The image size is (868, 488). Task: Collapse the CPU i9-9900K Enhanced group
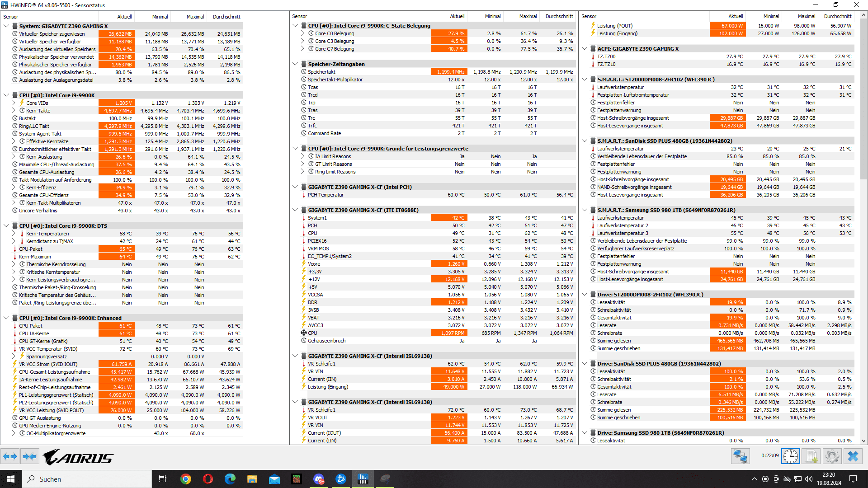6,318
